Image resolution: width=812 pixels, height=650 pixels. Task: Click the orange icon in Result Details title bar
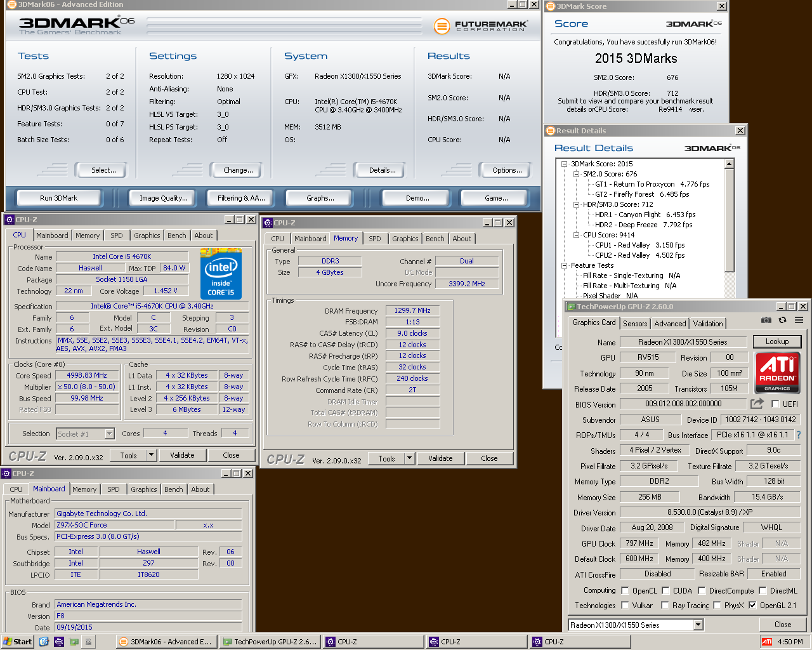click(x=551, y=131)
